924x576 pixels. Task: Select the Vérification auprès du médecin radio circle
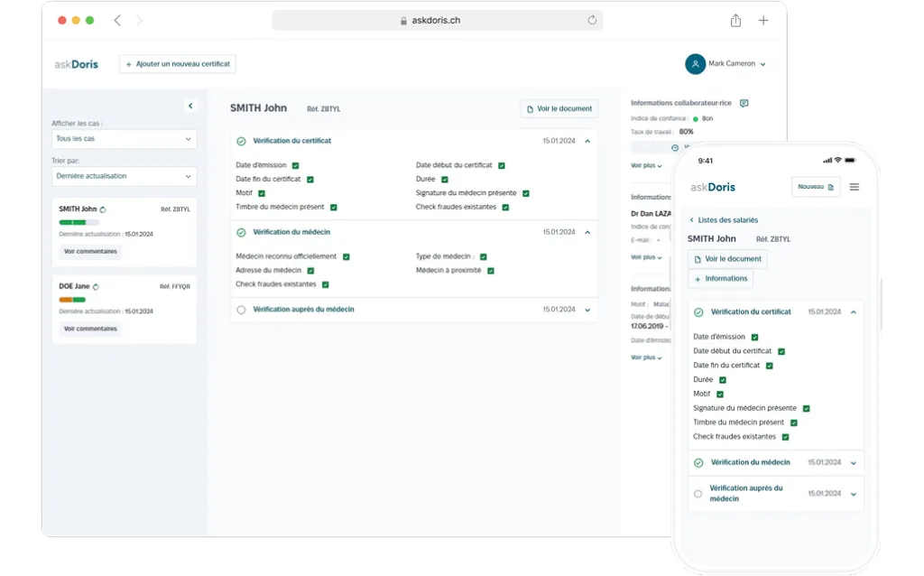coord(241,310)
